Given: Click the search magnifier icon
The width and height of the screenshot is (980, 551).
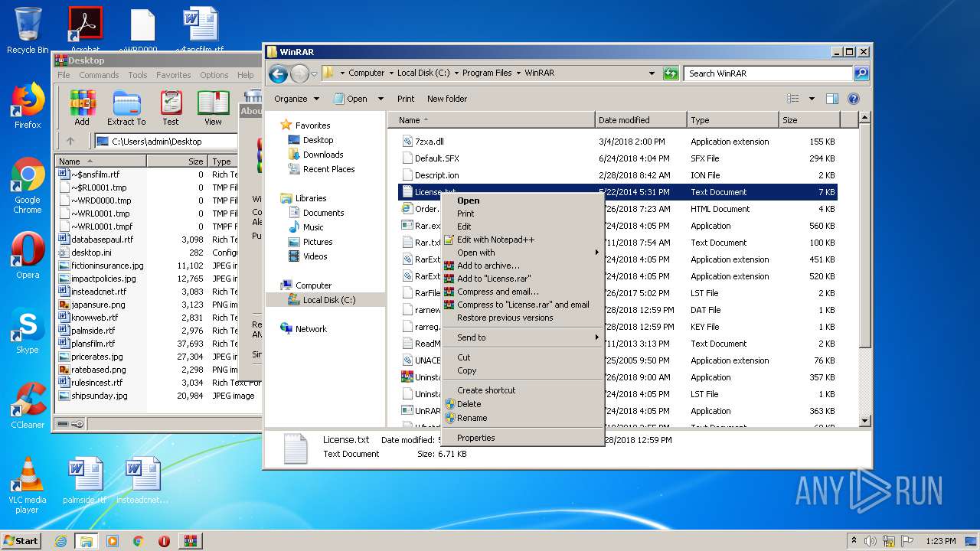Looking at the screenshot, I should click(861, 73).
